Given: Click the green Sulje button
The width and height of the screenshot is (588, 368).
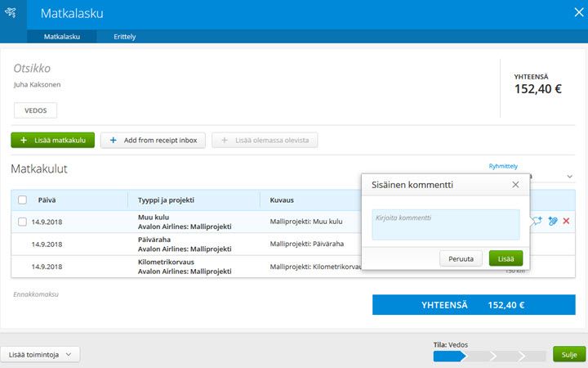Looking at the screenshot, I should coord(569,354).
